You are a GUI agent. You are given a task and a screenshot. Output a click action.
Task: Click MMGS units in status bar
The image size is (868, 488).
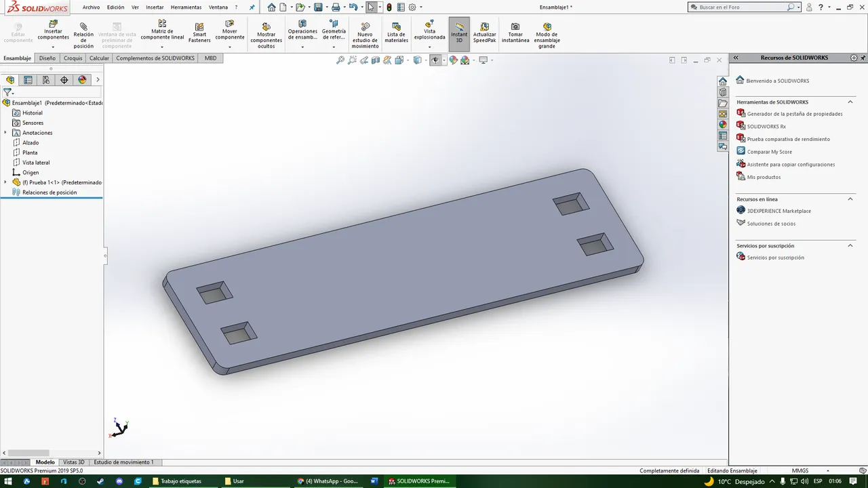(800, 470)
